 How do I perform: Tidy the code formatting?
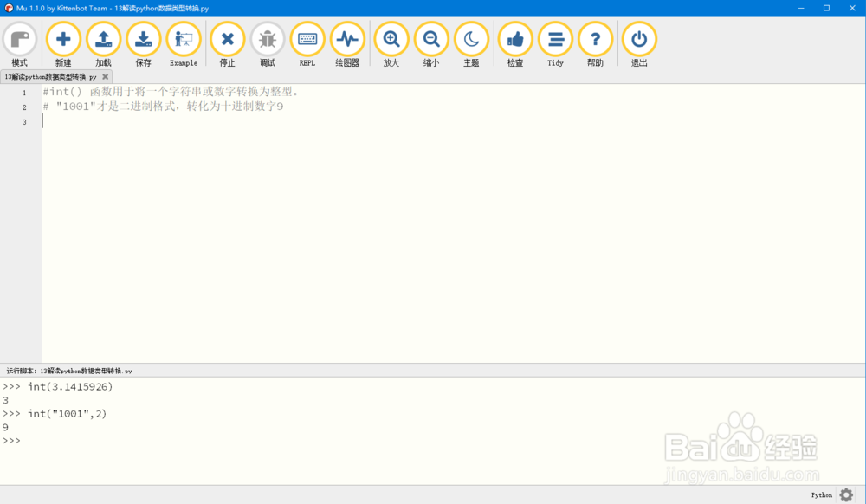pos(556,44)
